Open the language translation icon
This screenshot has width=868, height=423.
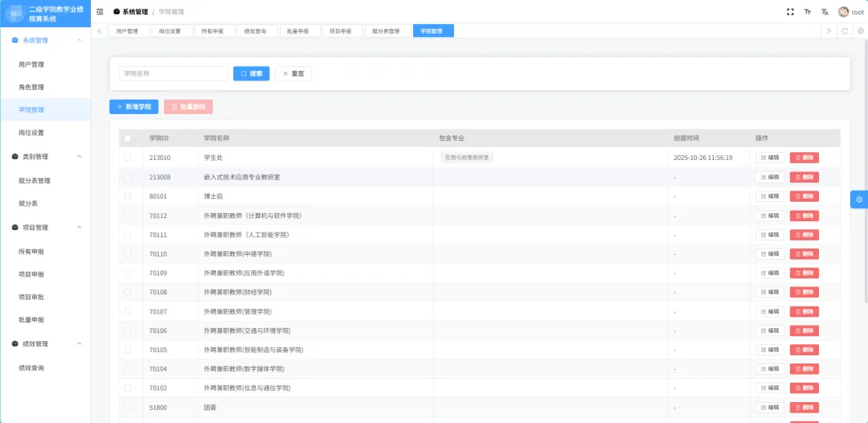pos(825,11)
